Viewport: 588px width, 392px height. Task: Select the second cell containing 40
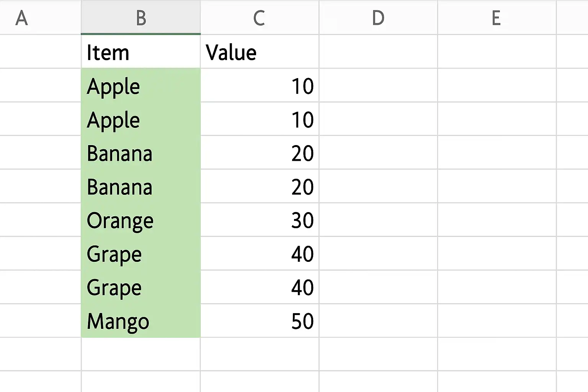click(x=260, y=287)
